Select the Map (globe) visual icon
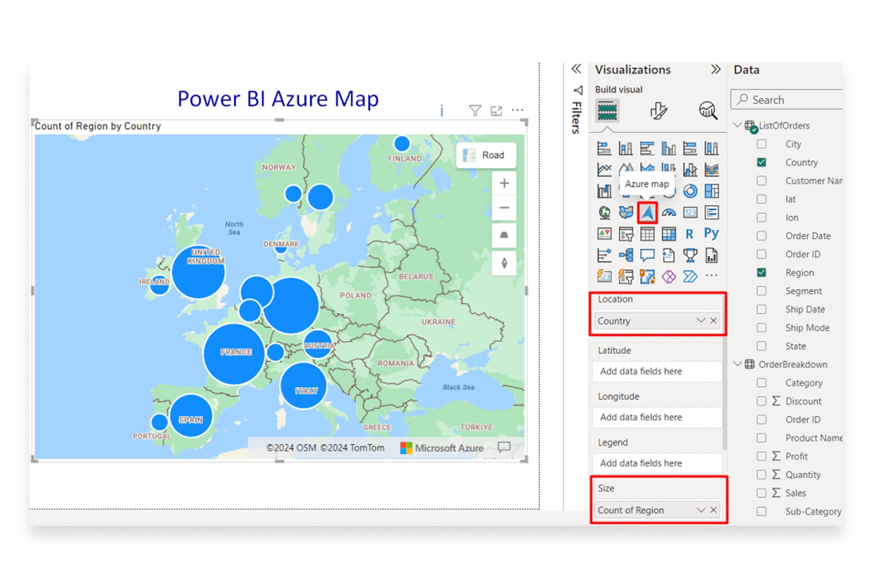This screenshot has width=873, height=588. click(604, 212)
